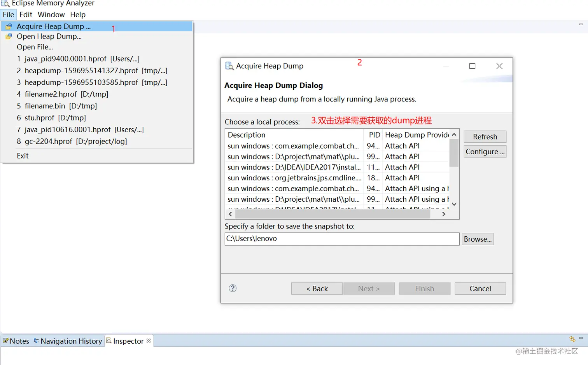Click the Open Heap Dump folder icon

(x=9, y=36)
